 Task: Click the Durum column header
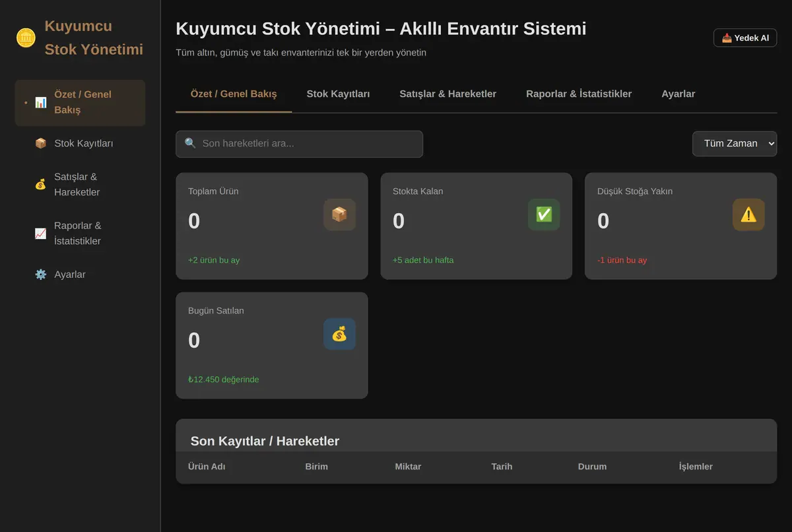coord(592,467)
